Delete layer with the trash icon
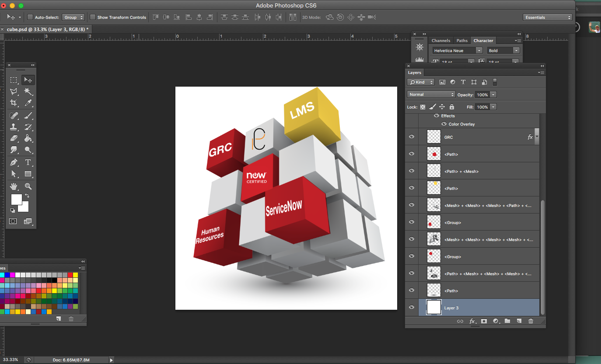The height and width of the screenshot is (364, 601). point(531,321)
